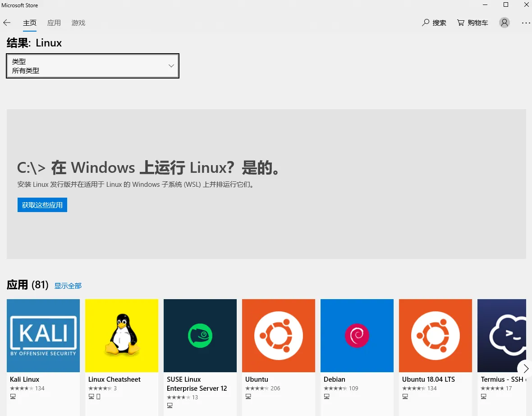Open the 主页 tab
The image size is (532, 416).
(x=29, y=23)
